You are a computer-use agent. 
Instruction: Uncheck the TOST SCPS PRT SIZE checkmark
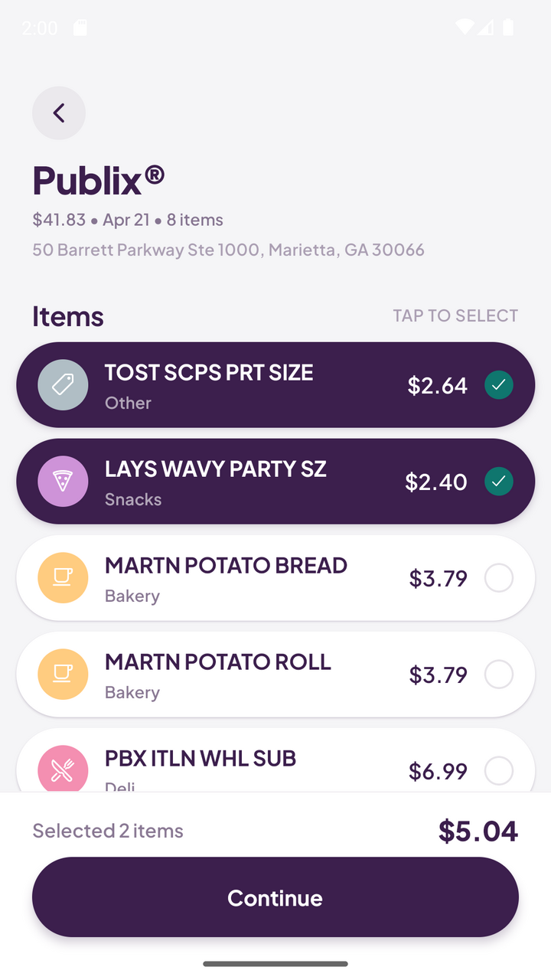499,384
